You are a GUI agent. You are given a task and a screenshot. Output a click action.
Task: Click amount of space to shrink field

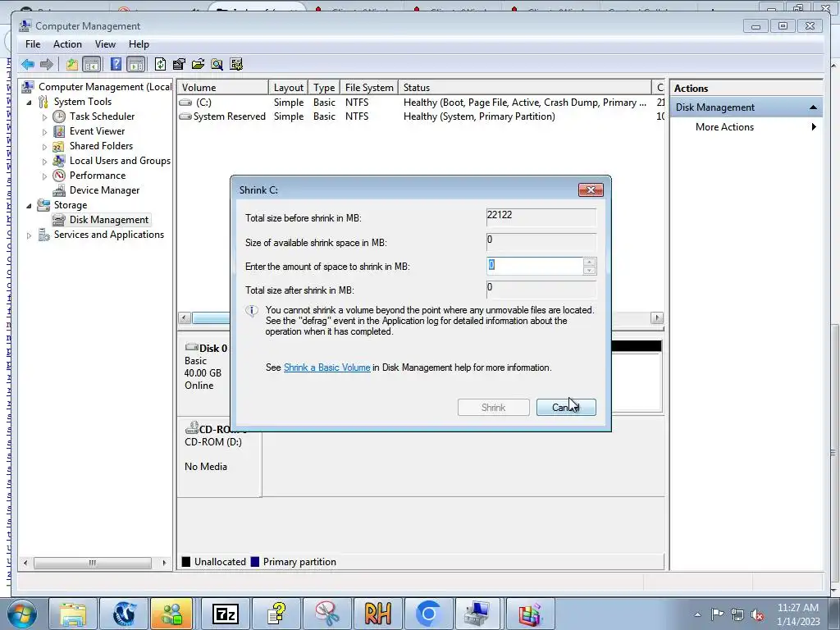(535, 266)
